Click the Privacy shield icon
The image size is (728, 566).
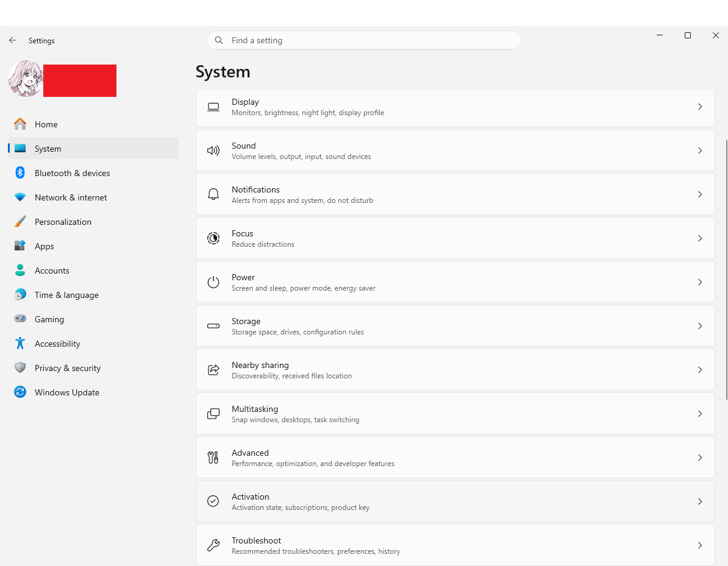[x=20, y=367]
